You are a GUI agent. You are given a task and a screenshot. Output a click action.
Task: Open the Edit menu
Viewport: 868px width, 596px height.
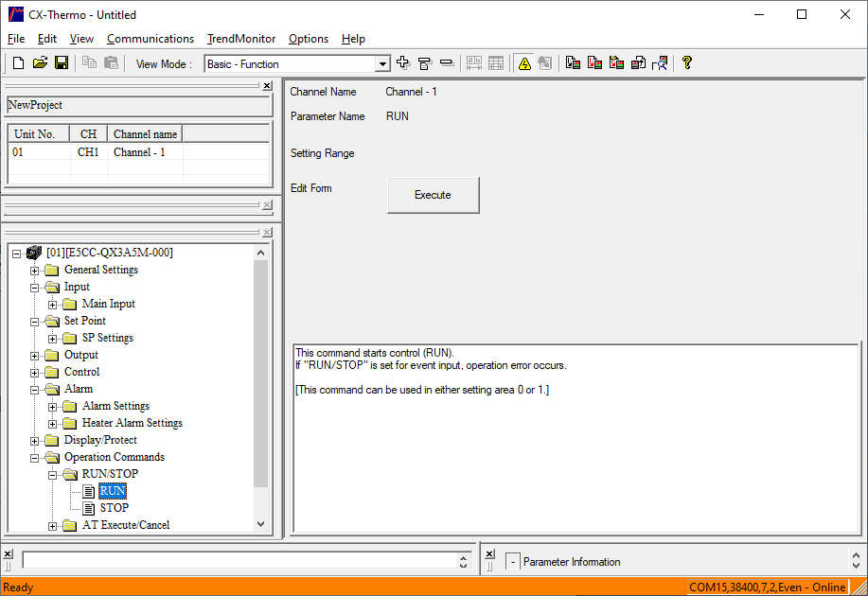(x=47, y=39)
